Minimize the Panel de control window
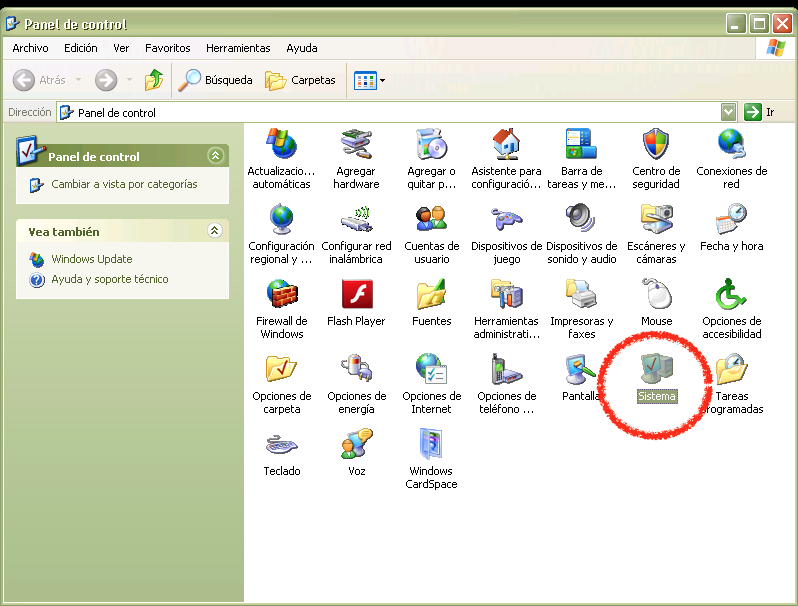798x606 pixels. tap(736, 23)
